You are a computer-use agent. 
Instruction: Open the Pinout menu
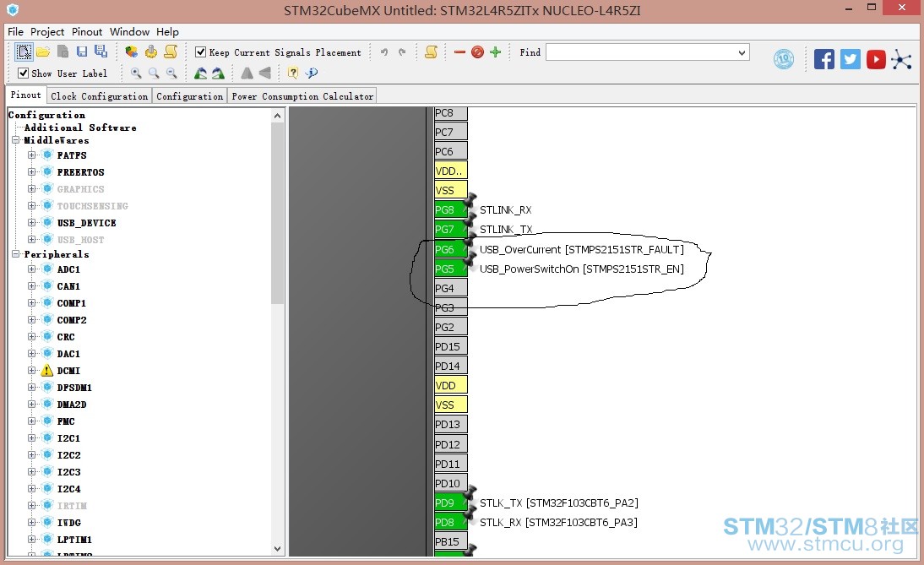tap(87, 32)
